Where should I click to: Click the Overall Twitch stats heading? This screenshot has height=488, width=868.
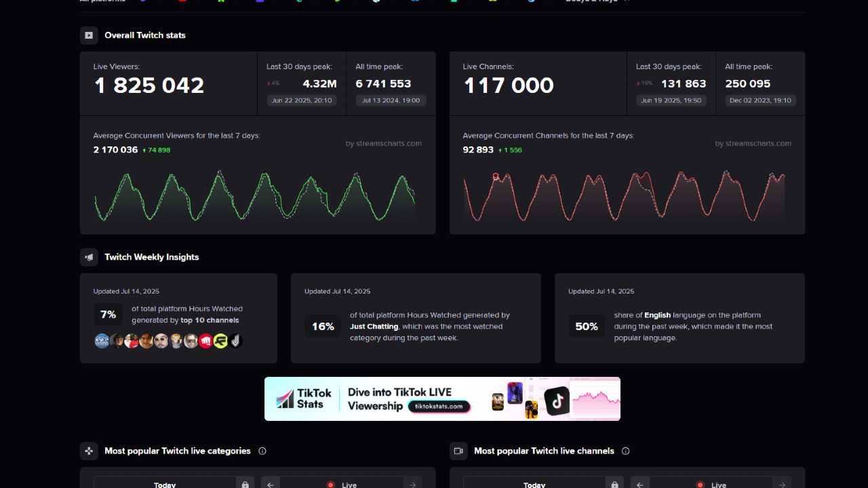[145, 35]
